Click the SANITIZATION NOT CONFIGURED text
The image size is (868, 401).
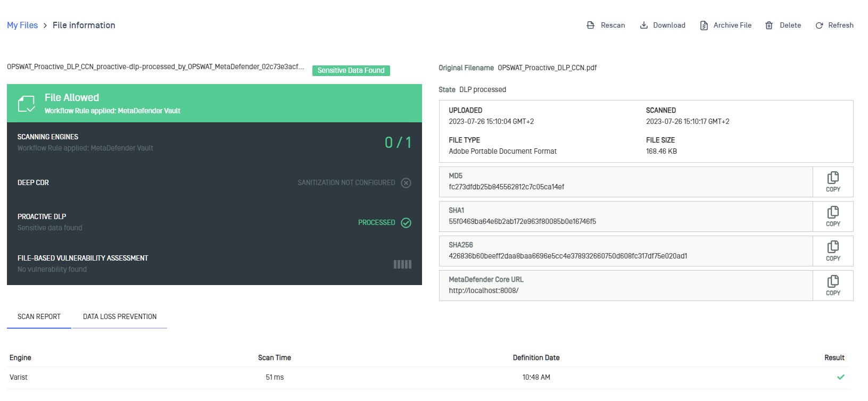coord(346,182)
